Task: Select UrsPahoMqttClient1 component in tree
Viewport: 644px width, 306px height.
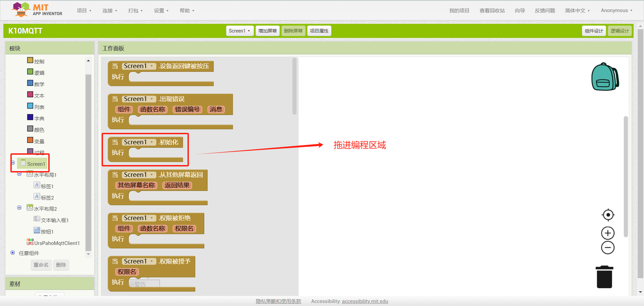Action: 57,243
